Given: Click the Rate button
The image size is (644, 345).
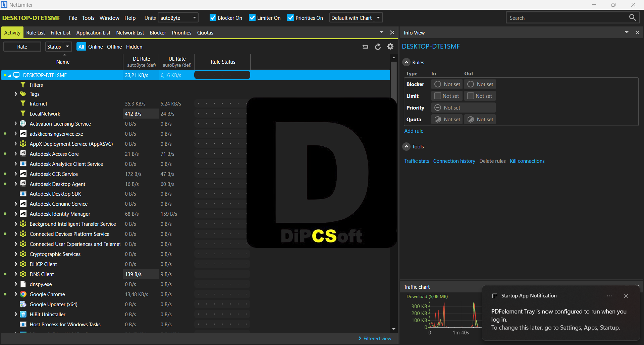Looking at the screenshot, I should [22, 47].
